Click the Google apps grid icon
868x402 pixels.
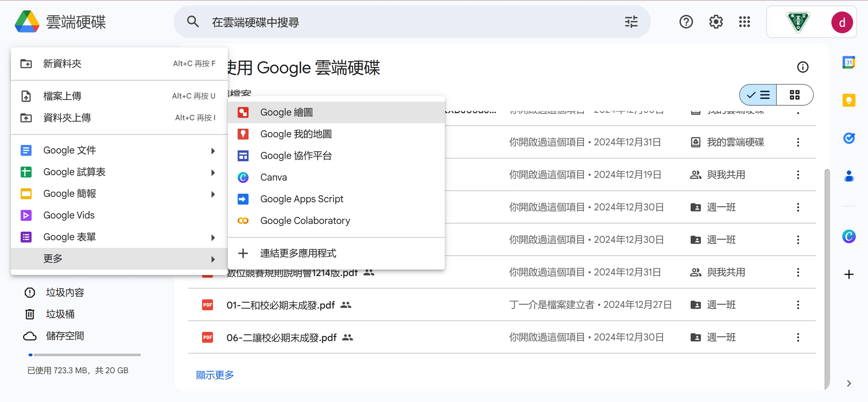[744, 22]
